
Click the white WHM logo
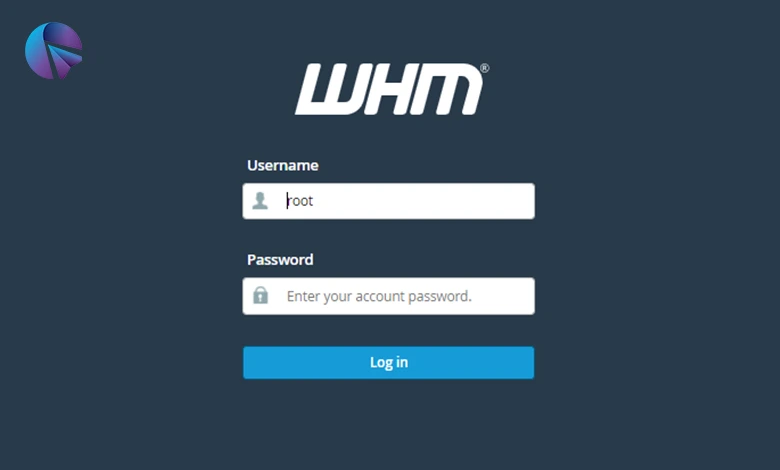(x=391, y=89)
